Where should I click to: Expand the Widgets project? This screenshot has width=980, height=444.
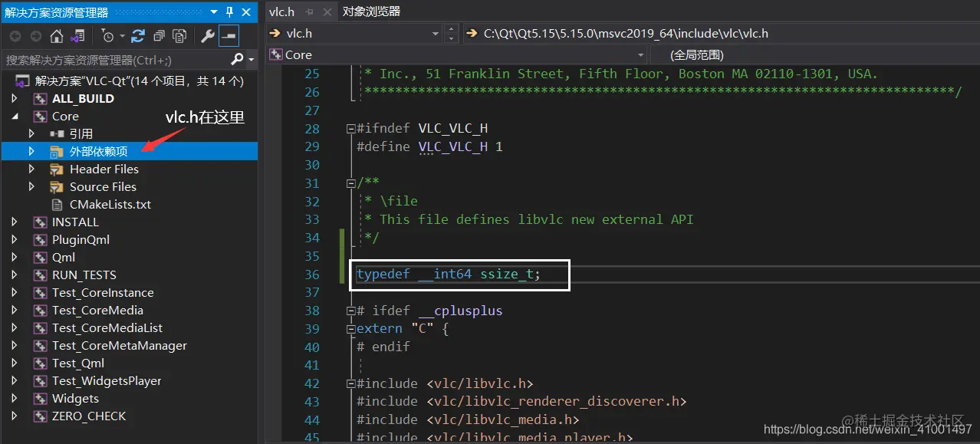click(14, 399)
